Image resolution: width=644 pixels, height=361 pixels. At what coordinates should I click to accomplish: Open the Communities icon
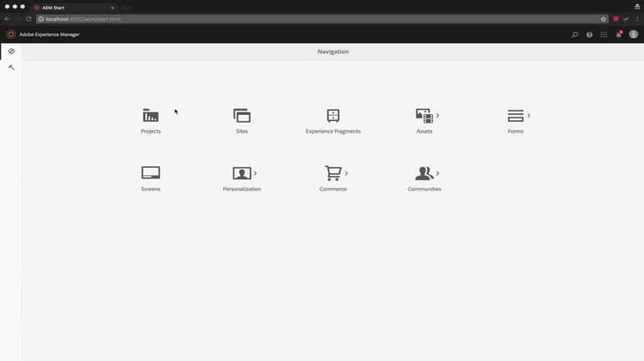pyautogui.click(x=424, y=173)
